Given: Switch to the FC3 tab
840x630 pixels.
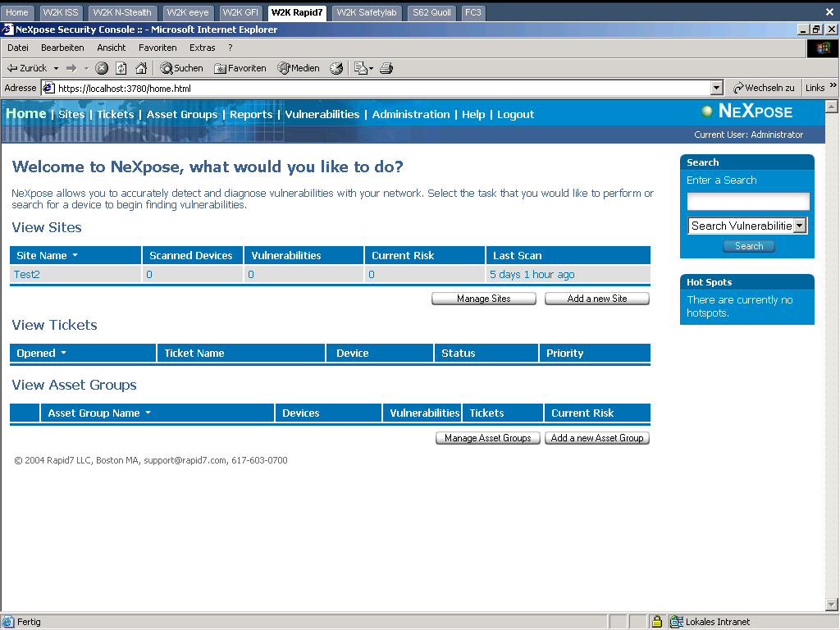Looking at the screenshot, I should pos(472,12).
